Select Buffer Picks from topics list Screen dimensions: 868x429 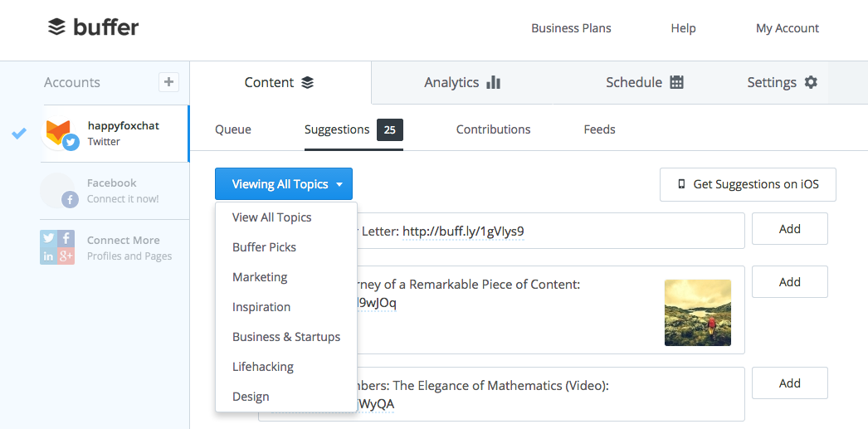click(264, 247)
